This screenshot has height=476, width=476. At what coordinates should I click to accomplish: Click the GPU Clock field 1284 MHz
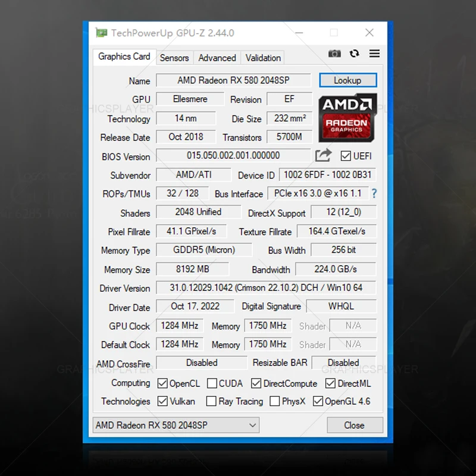(x=180, y=325)
